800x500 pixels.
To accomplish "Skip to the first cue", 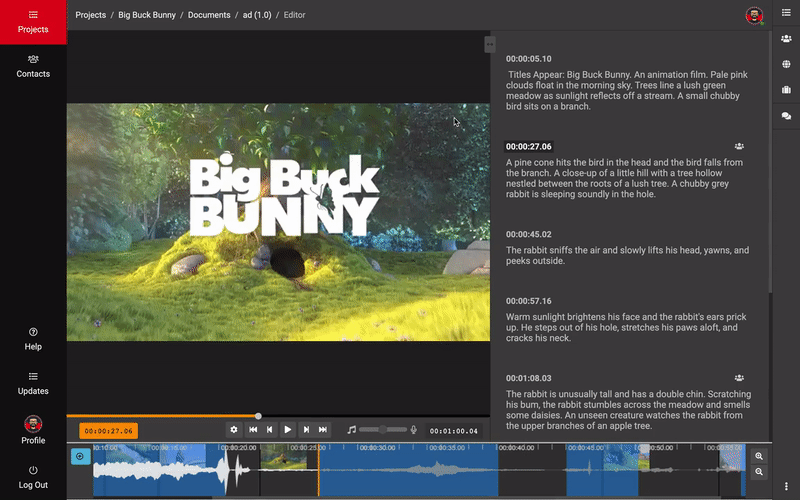I will click(x=253, y=429).
